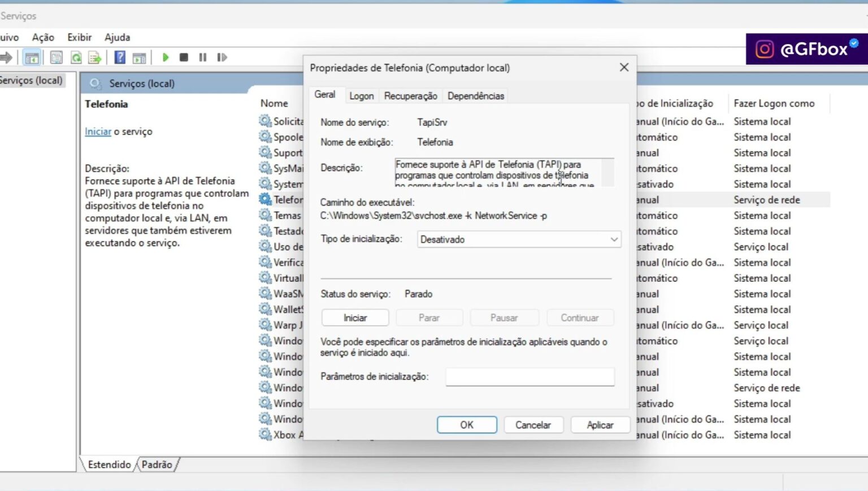Confirm the dialog with OK

tap(467, 425)
